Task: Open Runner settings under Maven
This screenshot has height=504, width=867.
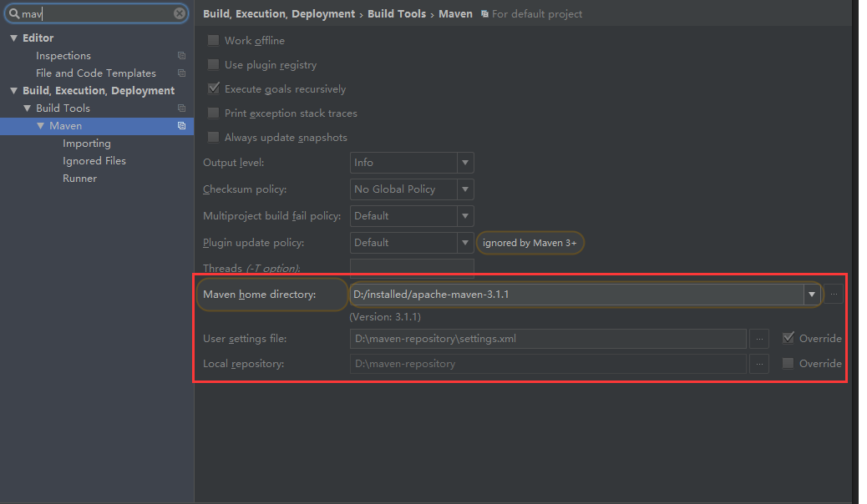Action: pos(79,179)
